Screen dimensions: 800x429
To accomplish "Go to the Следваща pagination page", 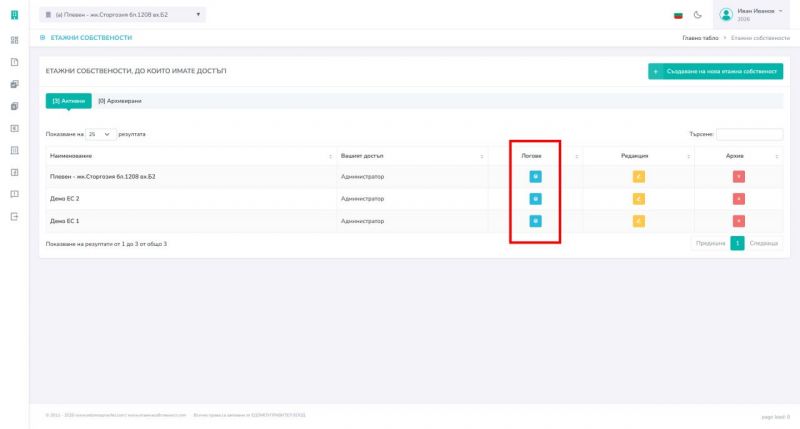I will 764,243.
